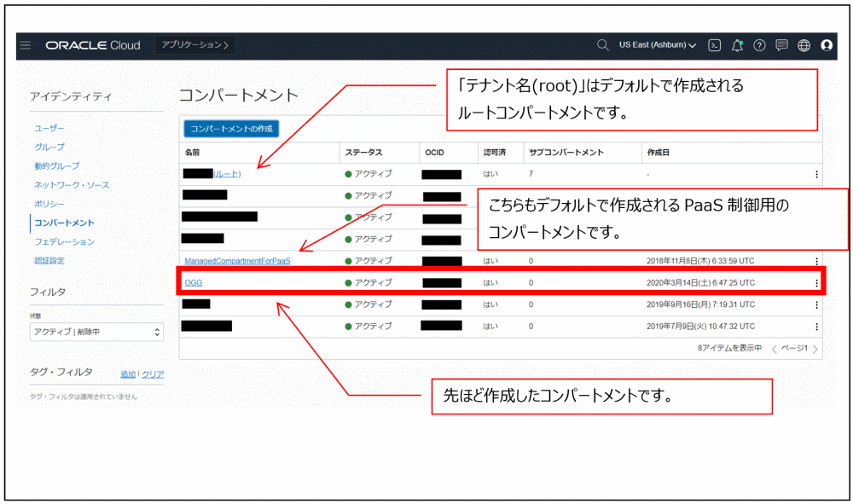Screen dimensions: 853x504
Task: Open the language globe icon
Action: point(804,45)
